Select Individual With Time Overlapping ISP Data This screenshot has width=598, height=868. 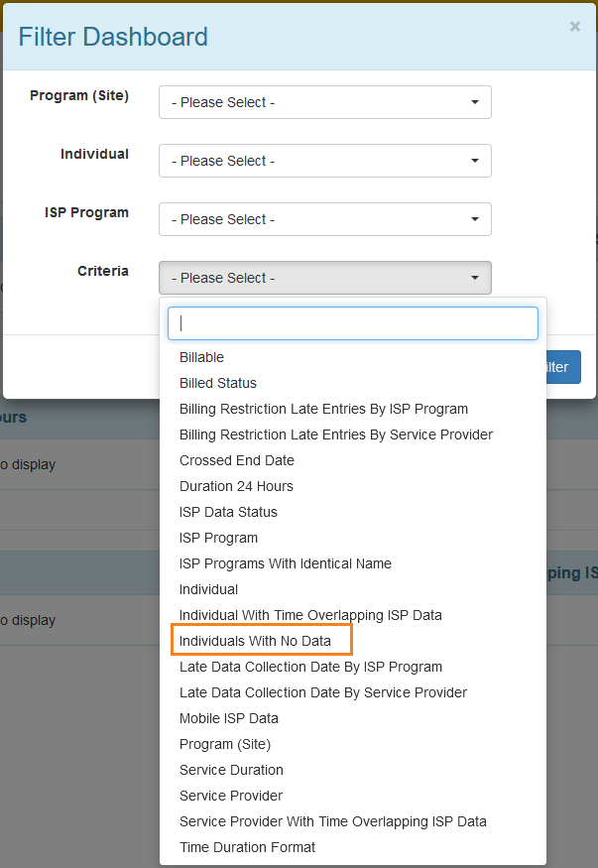(x=310, y=615)
